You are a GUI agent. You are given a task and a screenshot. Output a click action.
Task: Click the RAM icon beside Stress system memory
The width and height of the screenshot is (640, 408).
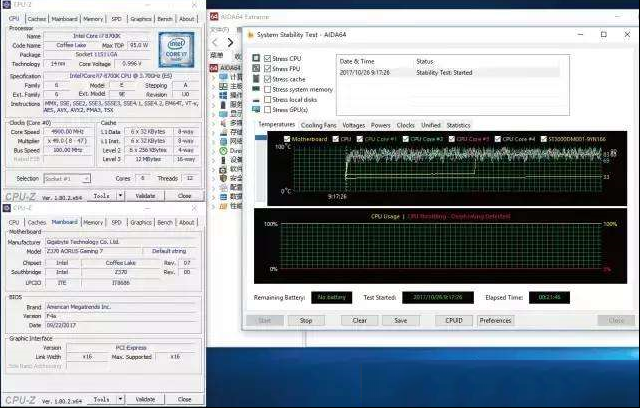pyautogui.click(x=256, y=89)
